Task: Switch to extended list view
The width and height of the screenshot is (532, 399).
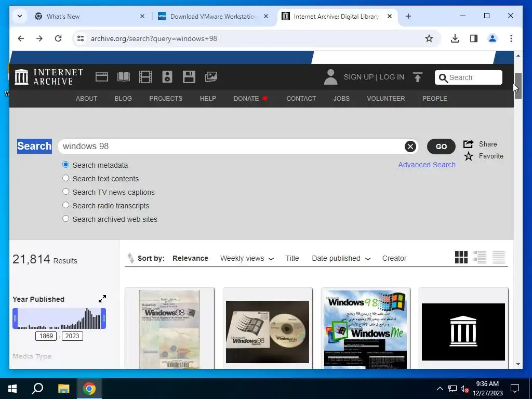Action: (480, 257)
